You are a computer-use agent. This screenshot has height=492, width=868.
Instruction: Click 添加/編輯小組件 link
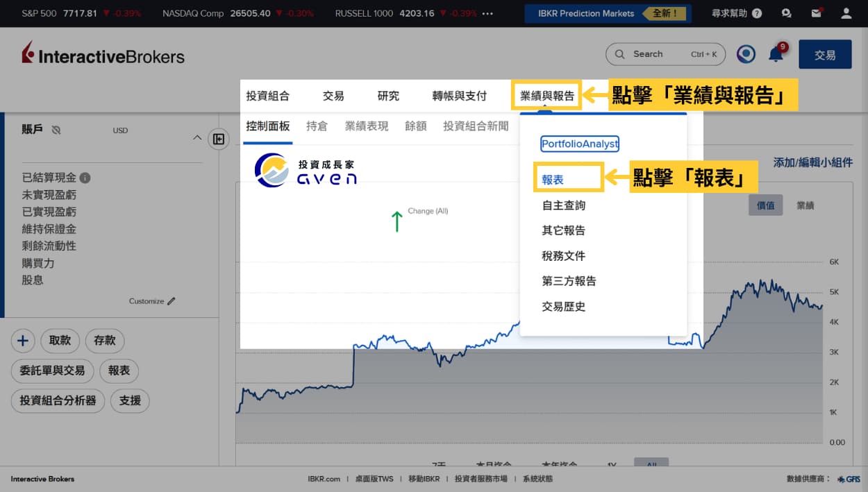click(813, 162)
